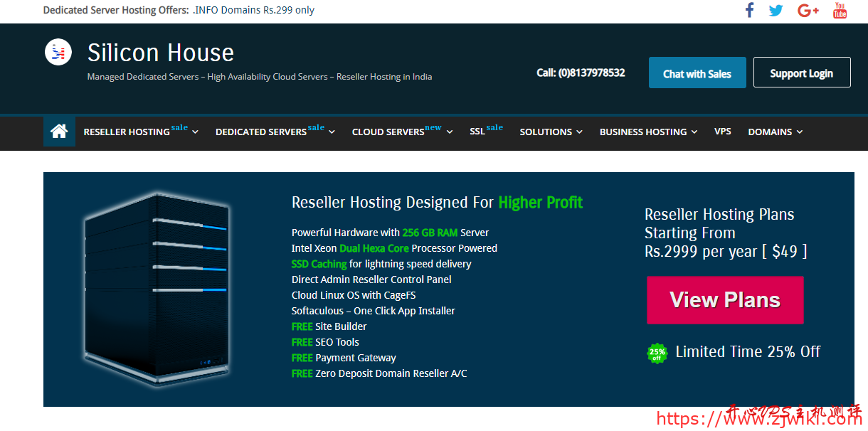Expand the Solutions menu arrow

tap(579, 132)
